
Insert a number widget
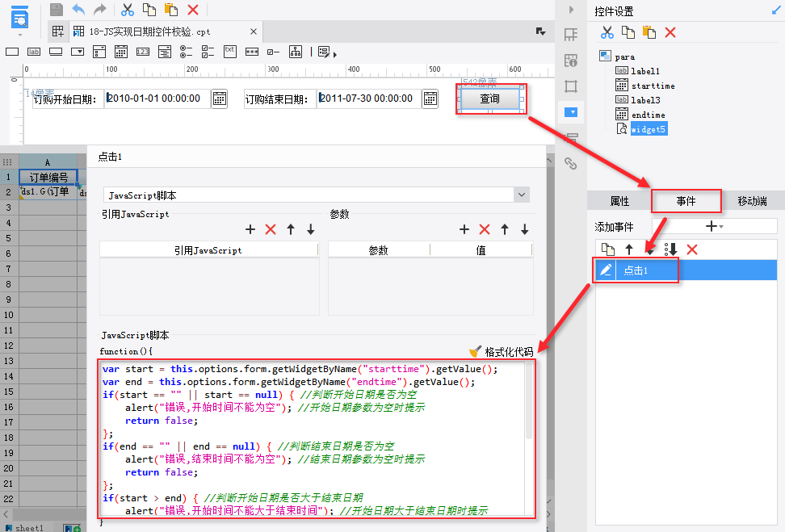(143, 52)
